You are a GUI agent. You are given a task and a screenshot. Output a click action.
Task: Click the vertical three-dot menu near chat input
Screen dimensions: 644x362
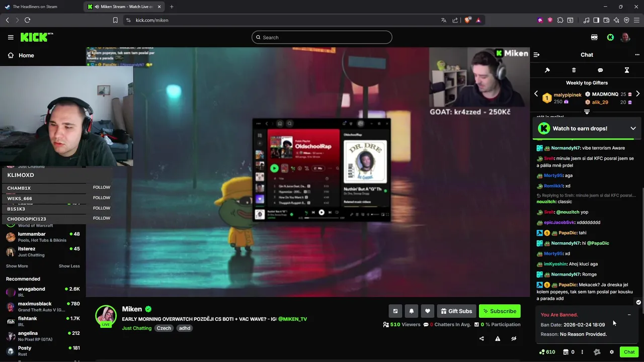click(x=582, y=352)
